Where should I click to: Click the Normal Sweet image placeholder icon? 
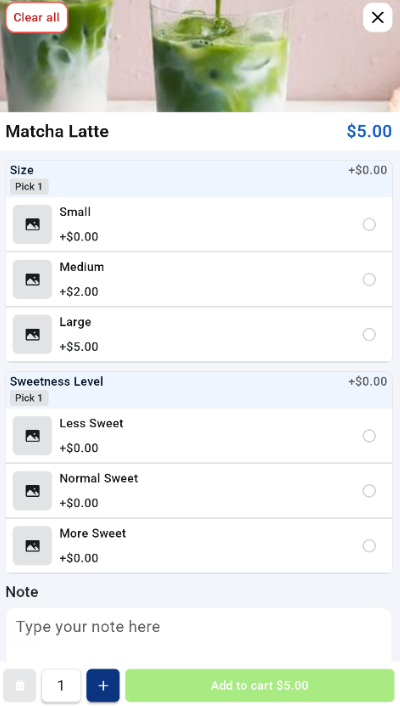pos(32,491)
